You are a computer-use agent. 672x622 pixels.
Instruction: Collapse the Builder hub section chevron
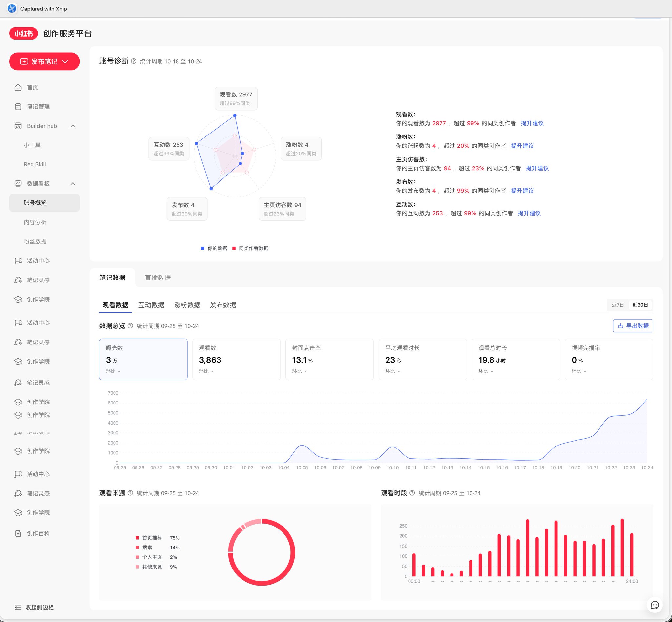tap(73, 126)
